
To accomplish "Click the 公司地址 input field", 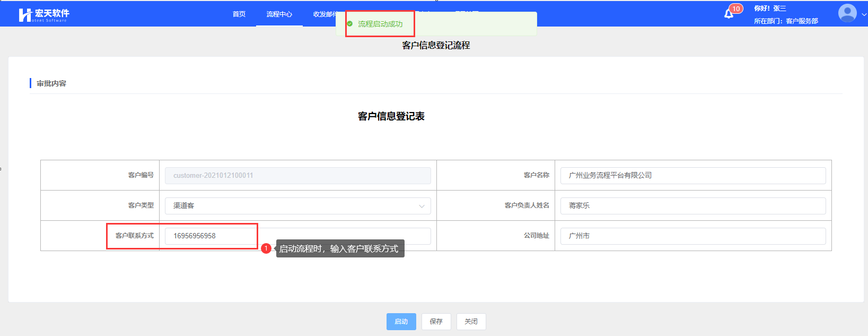I will [692, 236].
